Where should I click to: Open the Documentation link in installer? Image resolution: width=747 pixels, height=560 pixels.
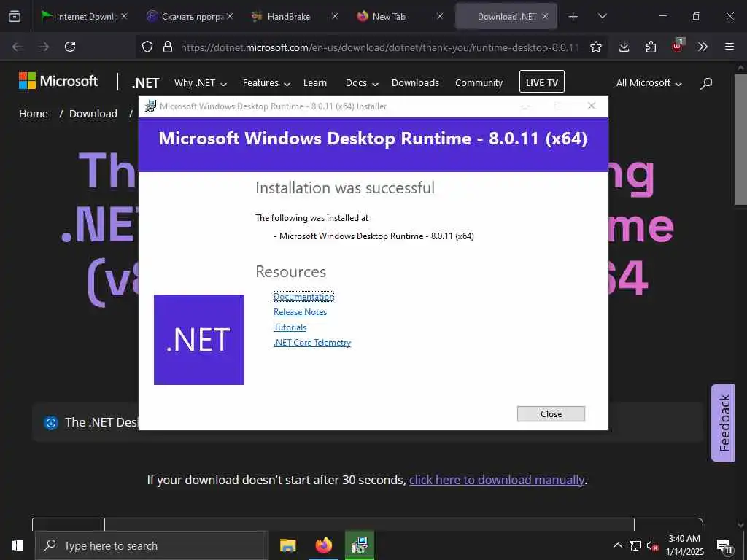303,297
